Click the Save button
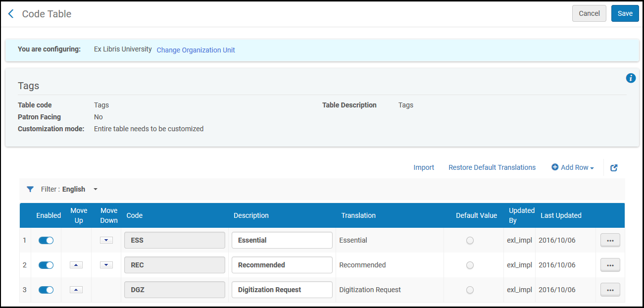The width and height of the screenshot is (644, 308). point(625,13)
